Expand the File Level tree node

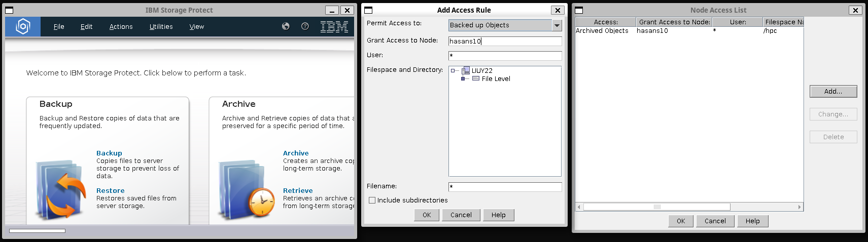coord(463,79)
